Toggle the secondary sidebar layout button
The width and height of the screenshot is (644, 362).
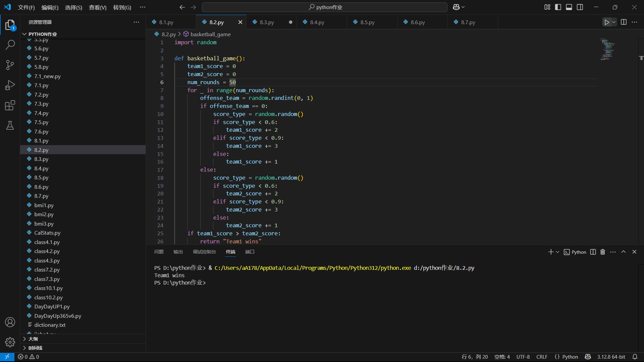580,7
